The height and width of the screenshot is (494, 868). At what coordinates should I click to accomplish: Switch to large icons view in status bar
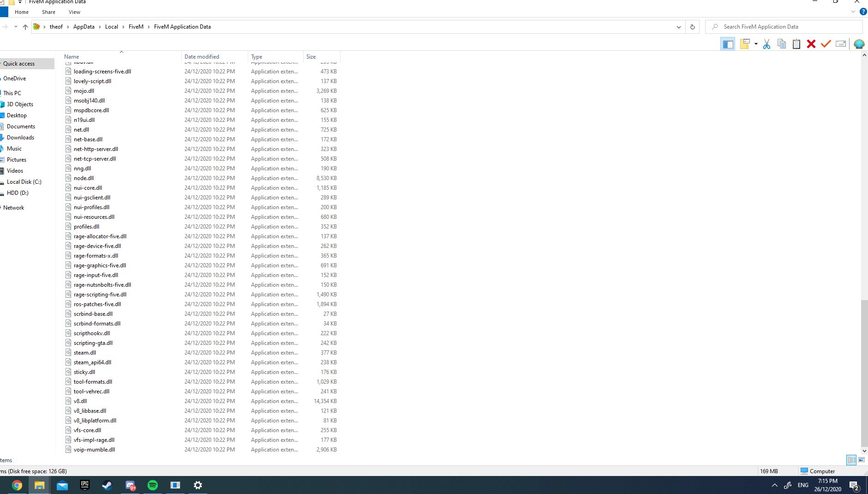[862, 460]
